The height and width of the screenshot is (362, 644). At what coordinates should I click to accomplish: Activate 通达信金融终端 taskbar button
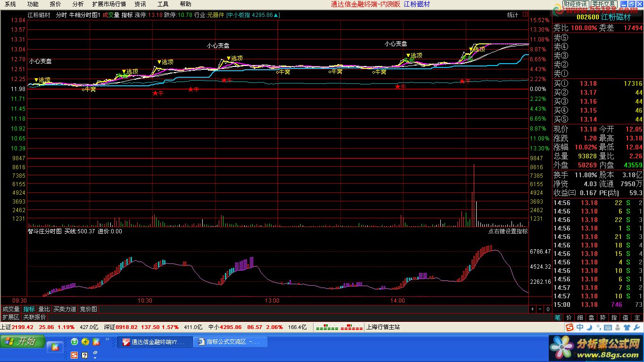tap(155, 342)
